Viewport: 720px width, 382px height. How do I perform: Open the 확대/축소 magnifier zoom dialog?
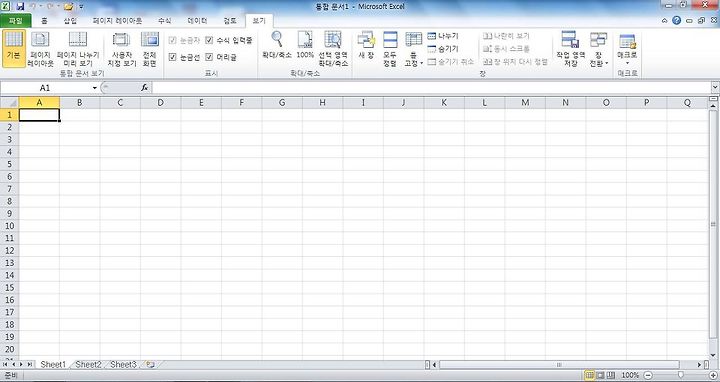276,45
